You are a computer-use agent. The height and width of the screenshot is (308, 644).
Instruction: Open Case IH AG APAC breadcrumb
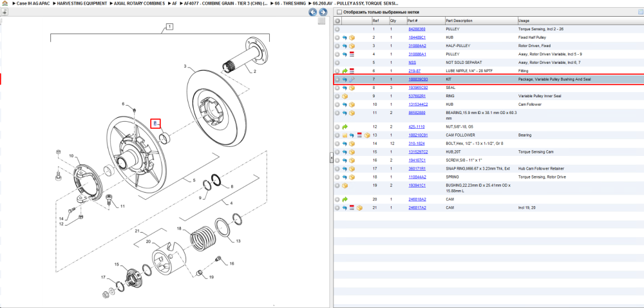tap(32, 3)
